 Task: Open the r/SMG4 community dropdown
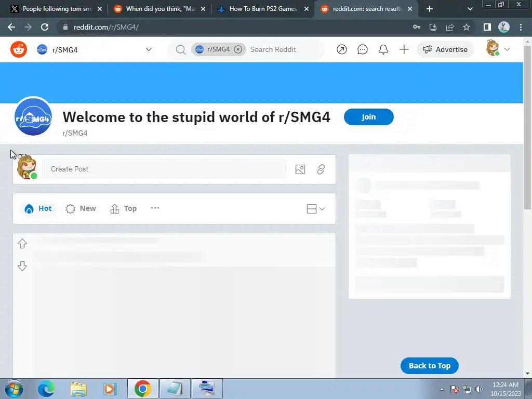point(95,49)
